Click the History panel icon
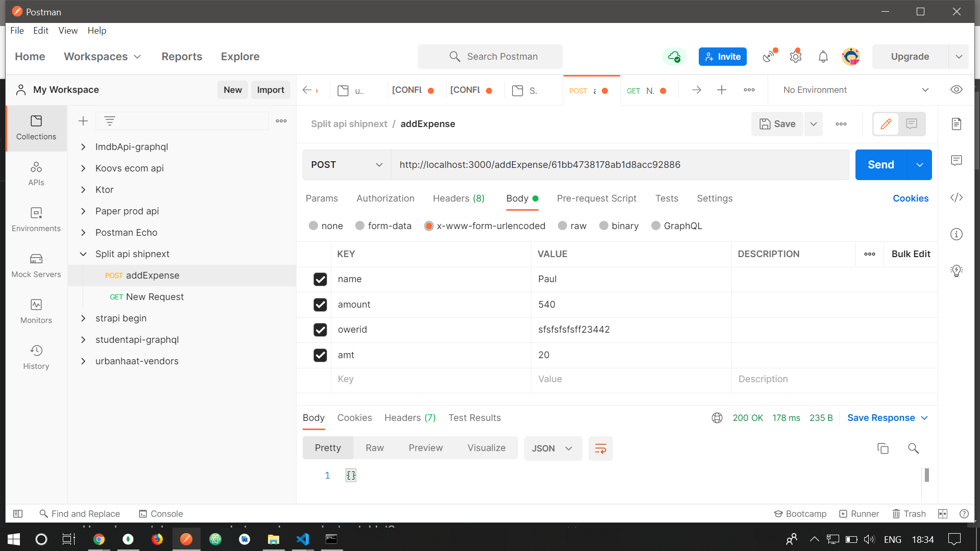 36,350
